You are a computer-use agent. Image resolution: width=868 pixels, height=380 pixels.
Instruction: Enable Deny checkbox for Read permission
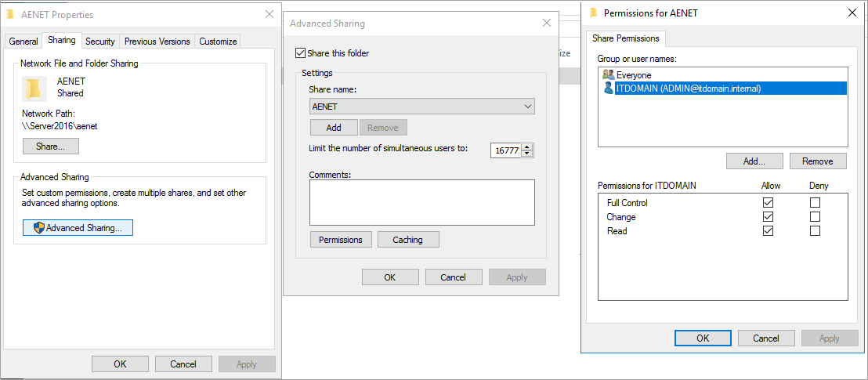coord(816,231)
